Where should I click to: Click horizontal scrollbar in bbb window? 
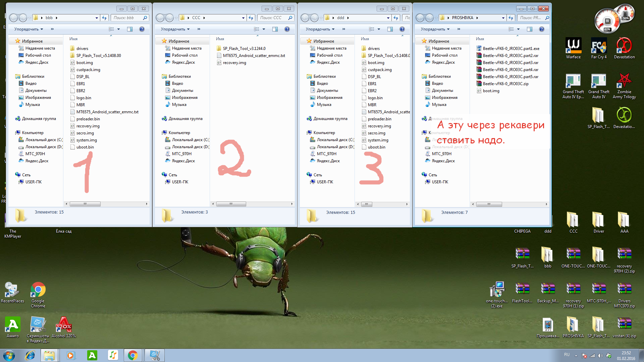click(85, 204)
